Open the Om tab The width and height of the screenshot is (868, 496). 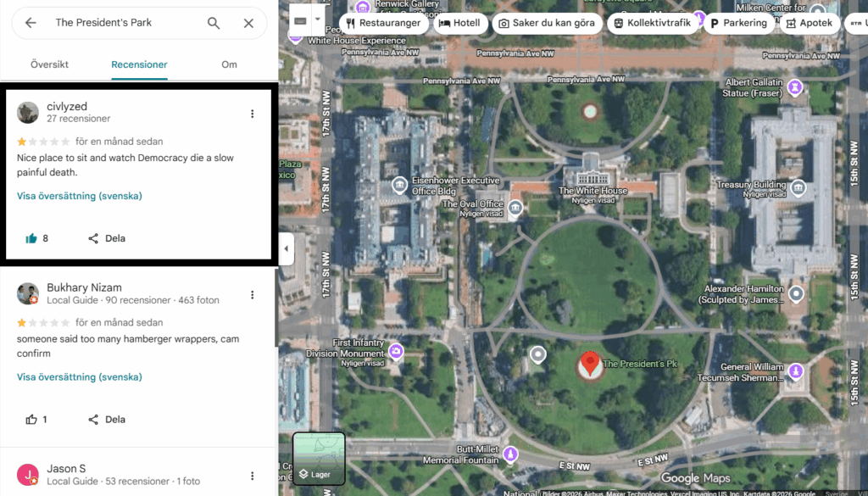(229, 64)
